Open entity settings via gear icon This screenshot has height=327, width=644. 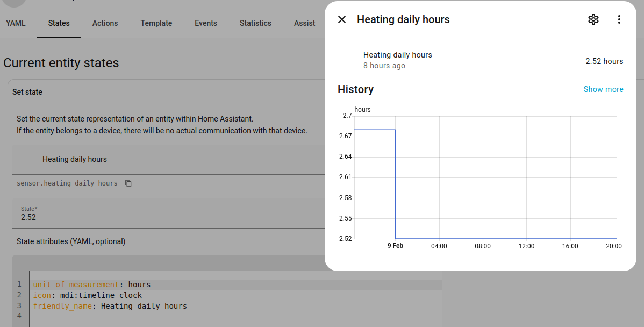pos(593,20)
